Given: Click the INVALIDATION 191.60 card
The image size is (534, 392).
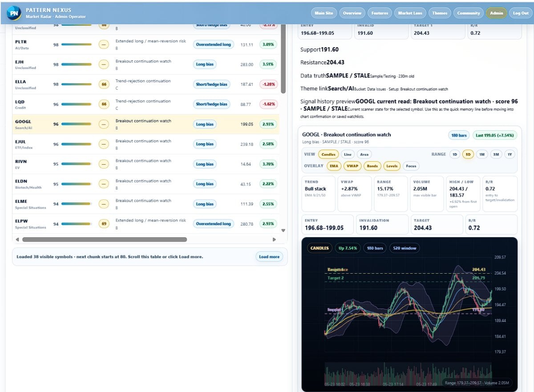Looking at the screenshot, I should (x=382, y=224).
